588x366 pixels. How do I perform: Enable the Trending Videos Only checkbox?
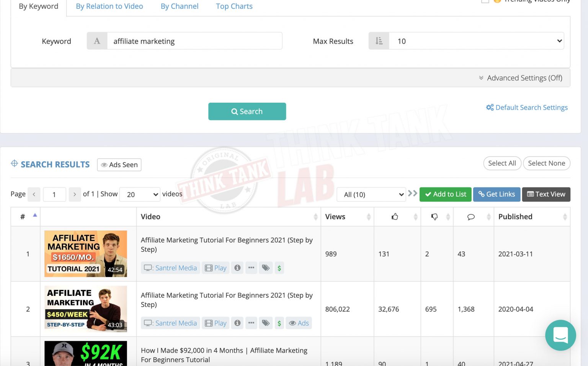485,1
